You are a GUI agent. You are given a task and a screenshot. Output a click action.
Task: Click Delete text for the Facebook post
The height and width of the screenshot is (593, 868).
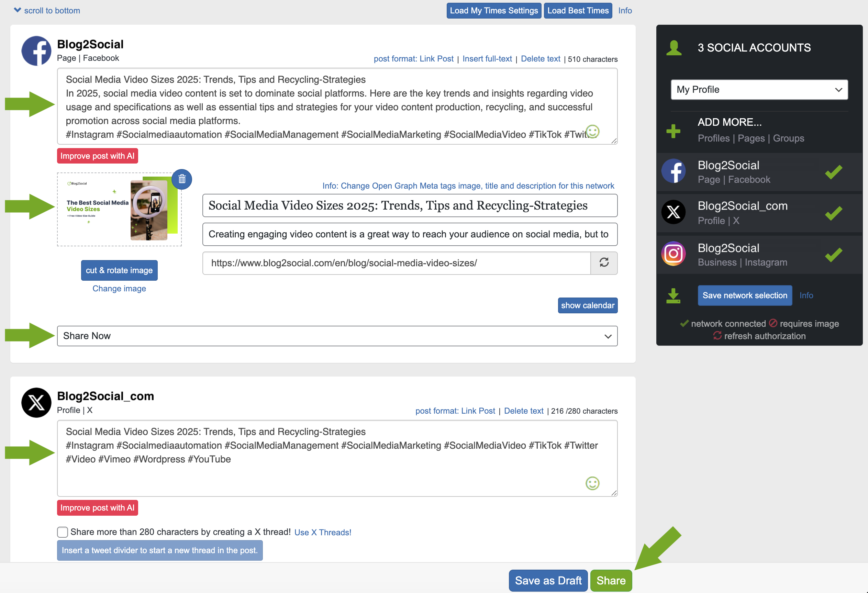click(x=540, y=59)
